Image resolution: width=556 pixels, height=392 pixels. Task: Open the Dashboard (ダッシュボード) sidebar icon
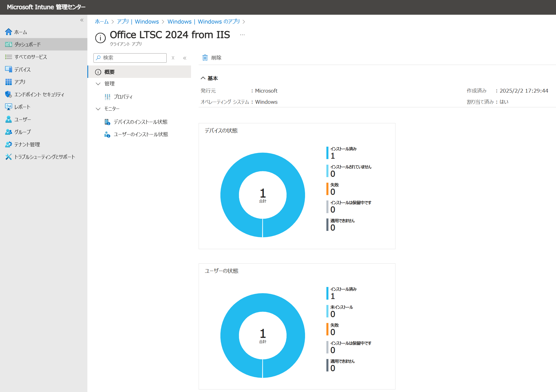coord(8,44)
